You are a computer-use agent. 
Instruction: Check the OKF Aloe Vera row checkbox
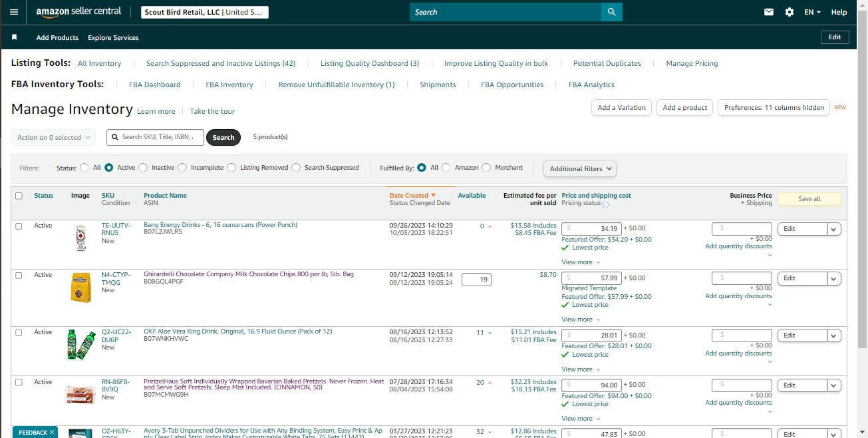(19, 332)
